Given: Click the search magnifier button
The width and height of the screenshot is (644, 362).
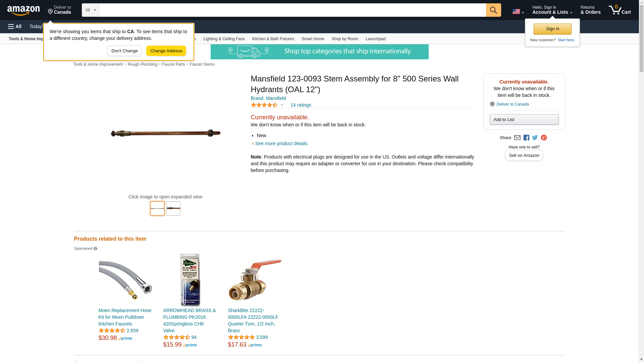Looking at the screenshot, I should point(493,10).
